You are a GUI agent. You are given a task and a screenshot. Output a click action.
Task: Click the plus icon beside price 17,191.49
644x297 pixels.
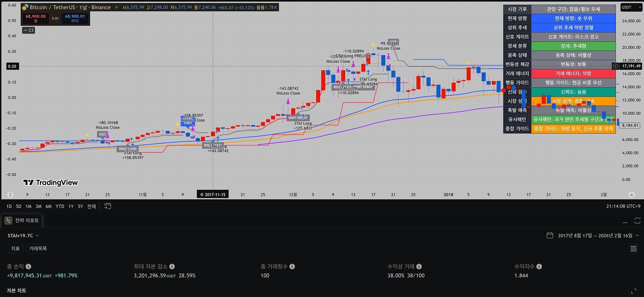click(615, 66)
